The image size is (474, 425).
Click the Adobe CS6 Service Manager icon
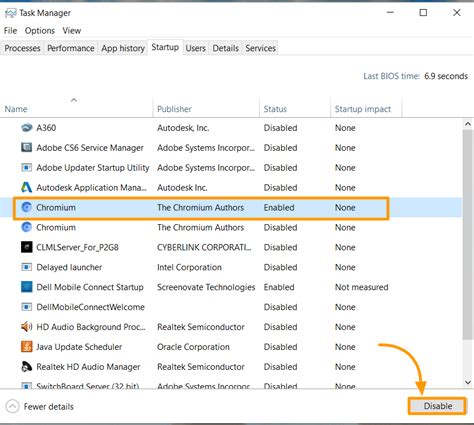coord(27,147)
